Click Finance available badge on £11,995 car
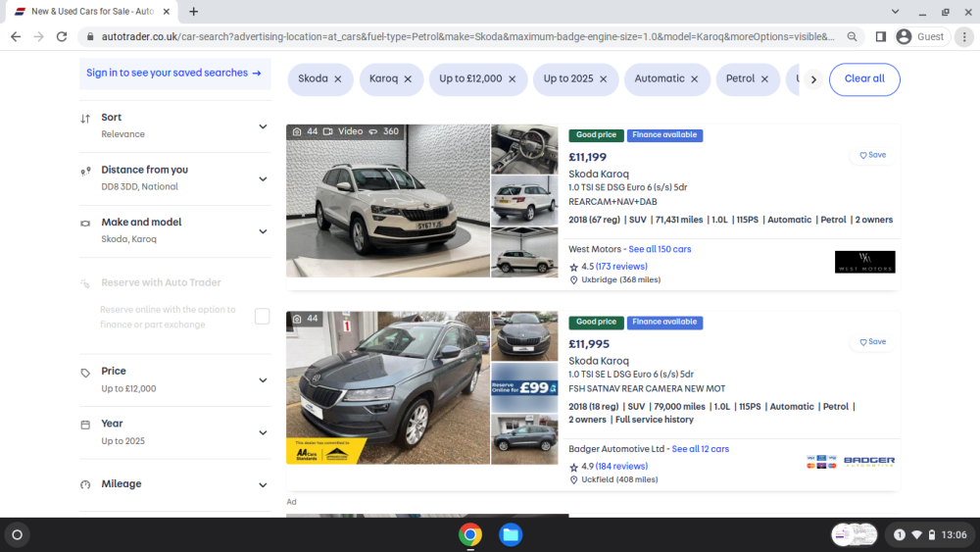The width and height of the screenshot is (980, 552). pyautogui.click(x=664, y=322)
